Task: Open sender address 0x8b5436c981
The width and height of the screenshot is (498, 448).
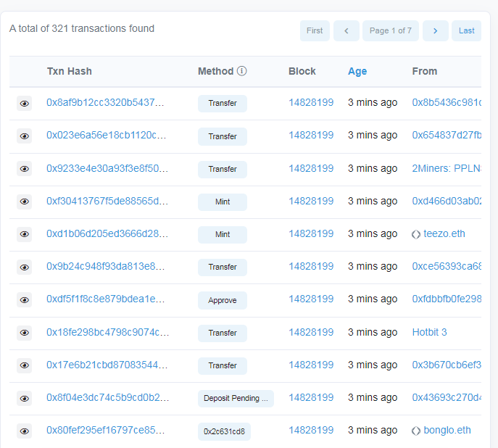Action: [x=447, y=102]
